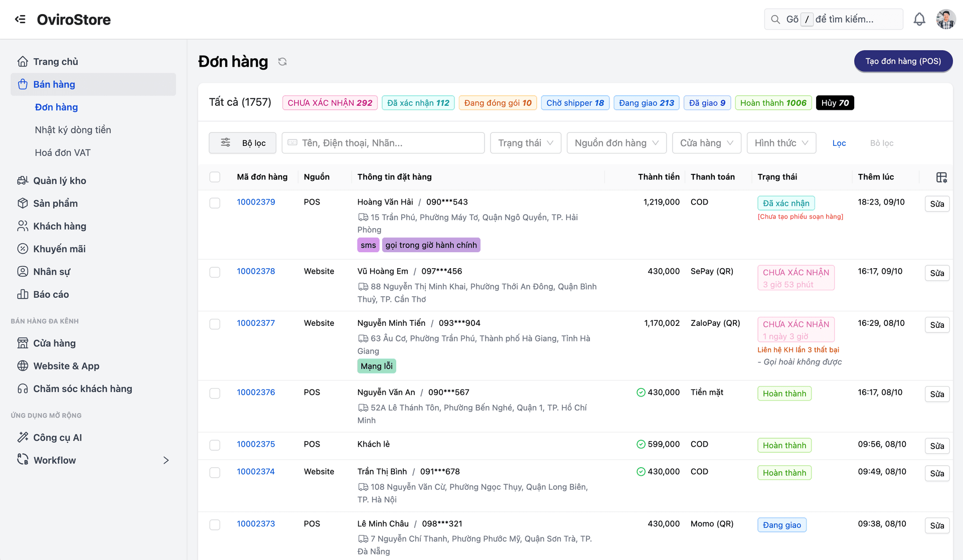Expand the Workflow submenu chevron
This screenshot has height=560, width=963.
pyautogui.click(x=166, y=460)
